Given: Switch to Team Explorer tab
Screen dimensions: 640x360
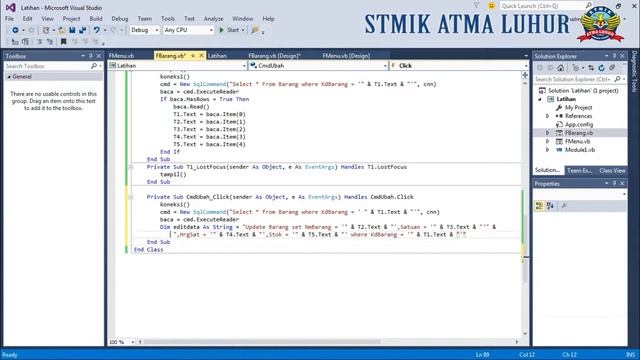Looking at the screenshot, I should tap(580, 171).
